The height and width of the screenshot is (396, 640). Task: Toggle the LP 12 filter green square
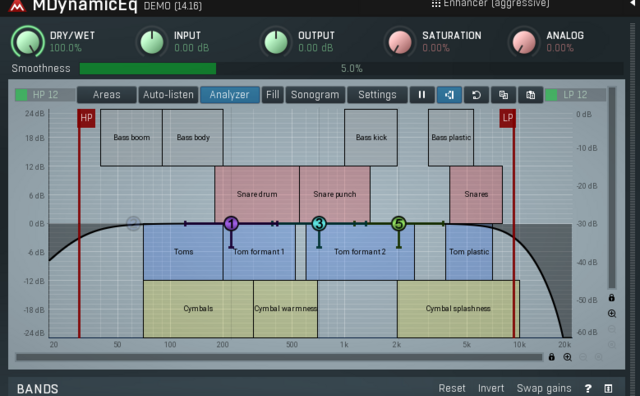(x=551, y=95)
